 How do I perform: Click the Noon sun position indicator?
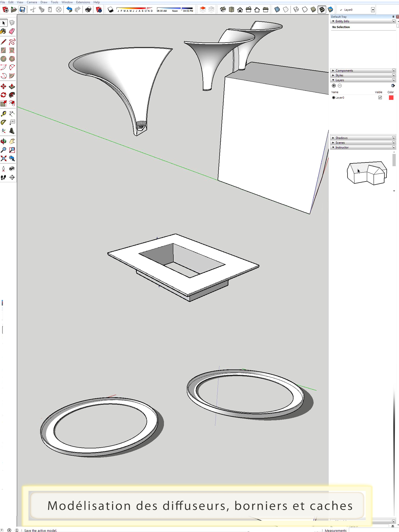(175, 10)
